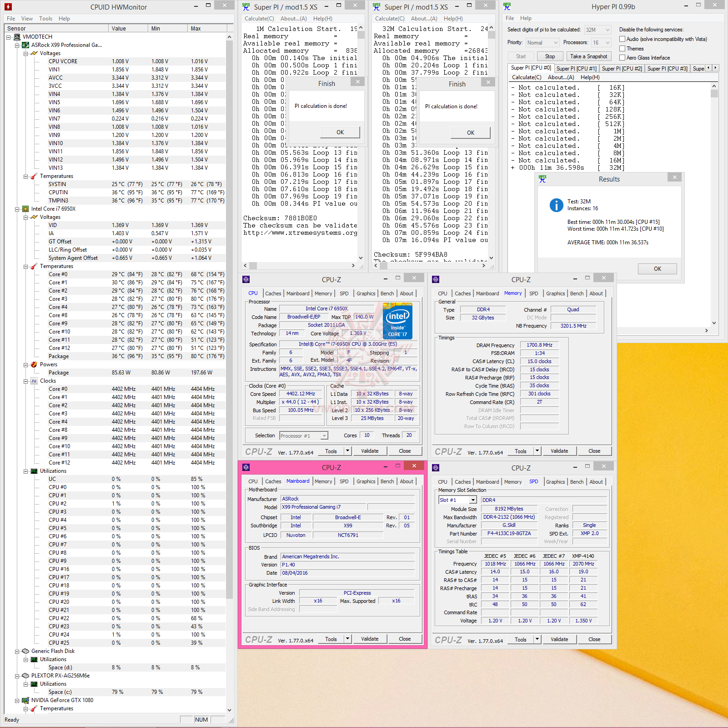728x728 pixels.
Task: Click the Hyper PI log vertical scrollbar
Action: [x=714, y=205]
